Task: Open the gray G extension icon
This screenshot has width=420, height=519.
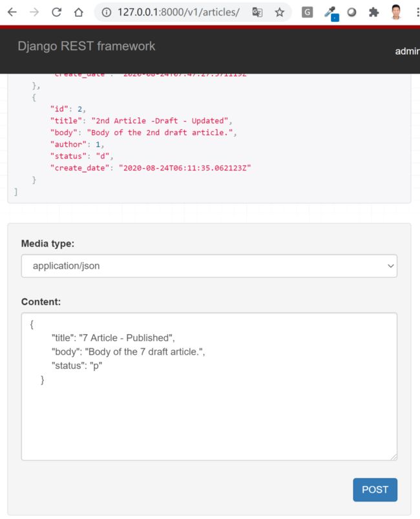Action: click(307, 12)
